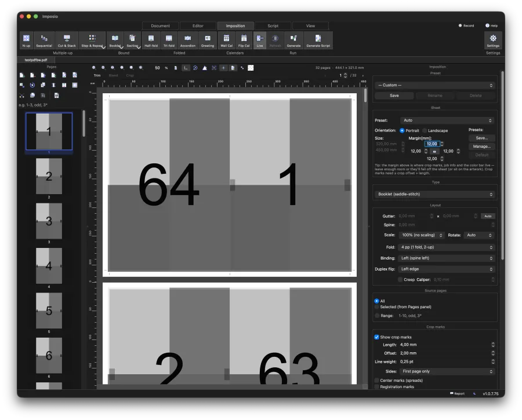522x420 pixels.
Task: Click the Line weight stepper
Action: (x=492, y=362)
